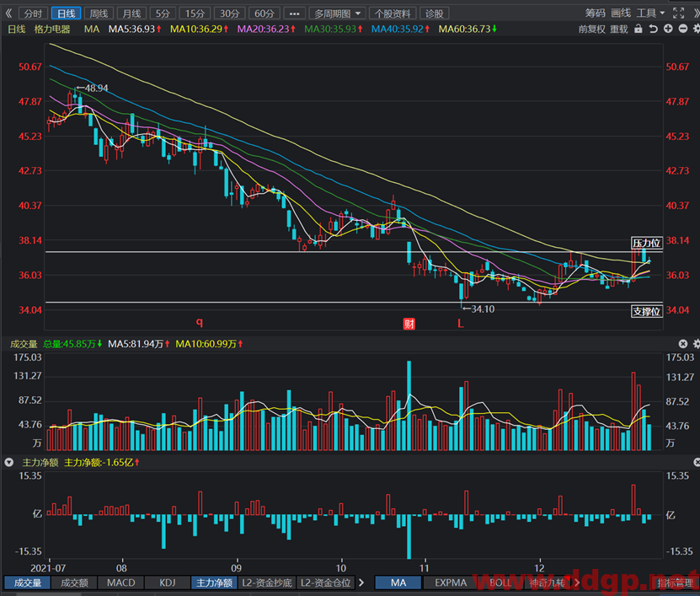Open 个股资料 stock info
Screen dimensions: 700x596
point(393,13)
